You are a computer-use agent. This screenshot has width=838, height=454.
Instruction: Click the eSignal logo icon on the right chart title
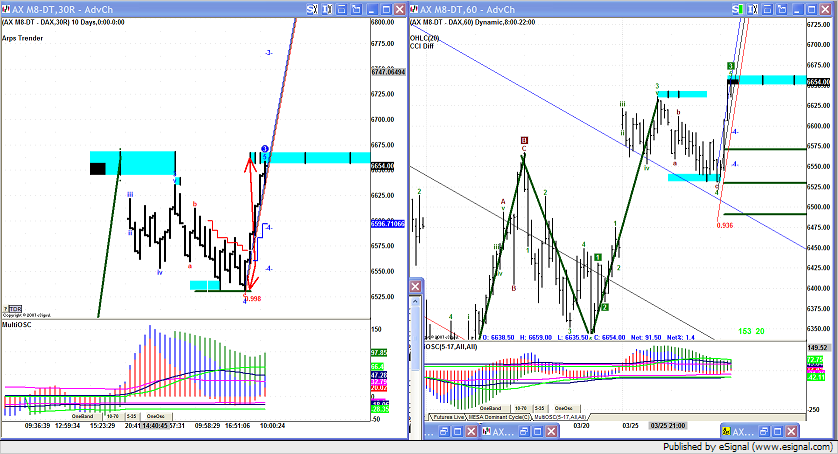pos(414,8)
